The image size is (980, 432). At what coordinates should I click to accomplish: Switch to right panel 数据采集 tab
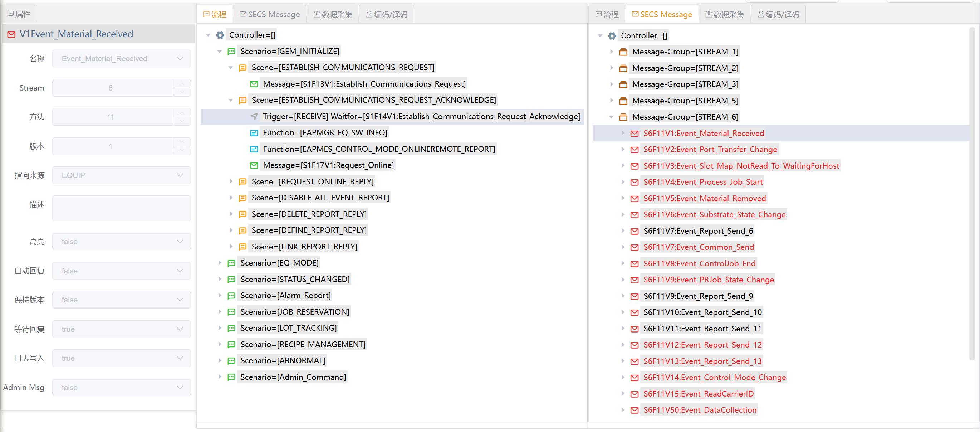pyautogui.click(x=725, y=14)
